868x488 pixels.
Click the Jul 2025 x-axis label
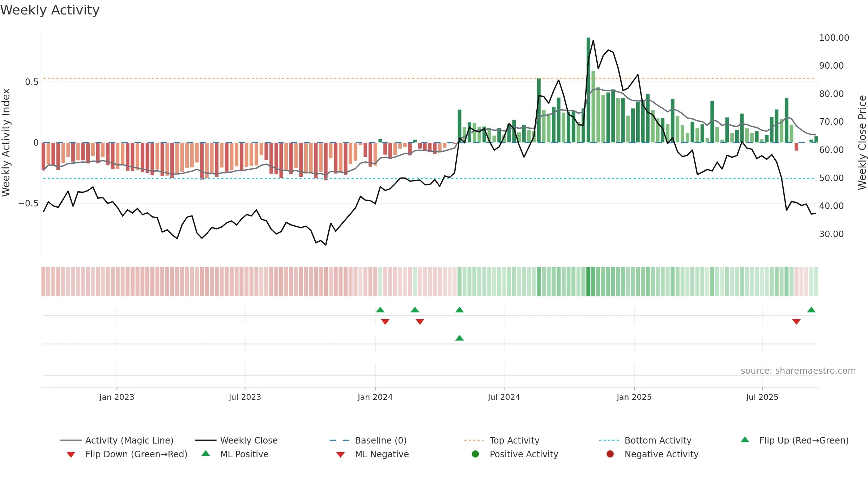pyautogui.click(x=762, y=397)
